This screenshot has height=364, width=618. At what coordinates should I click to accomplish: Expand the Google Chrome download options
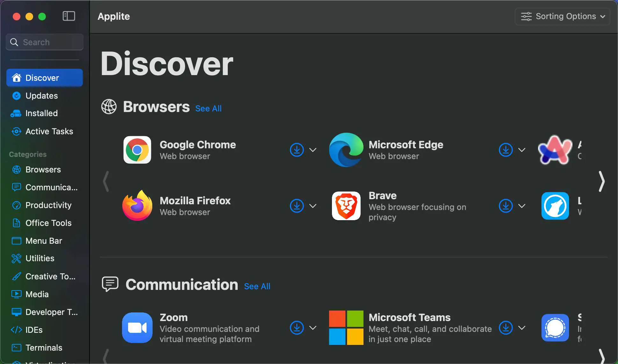[313, 150]
